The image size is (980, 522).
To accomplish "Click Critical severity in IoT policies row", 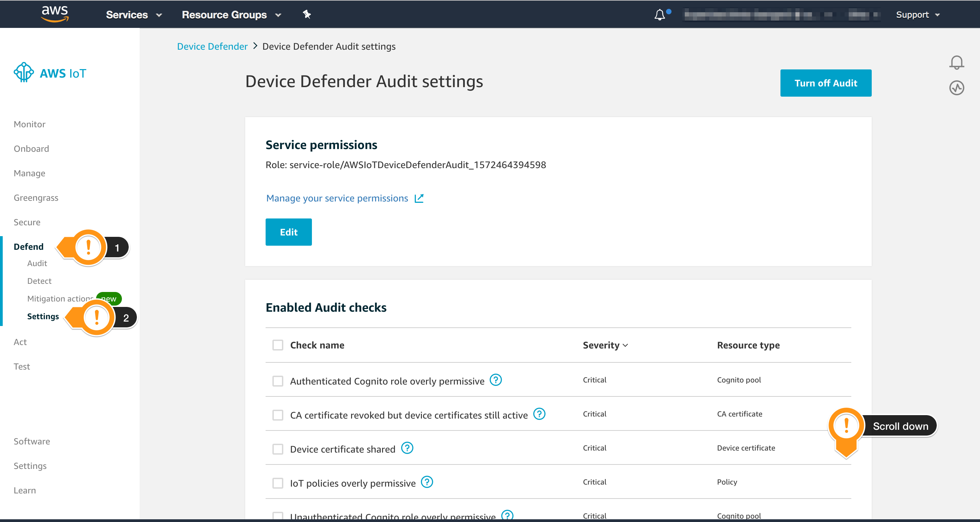I will (595, 482).
